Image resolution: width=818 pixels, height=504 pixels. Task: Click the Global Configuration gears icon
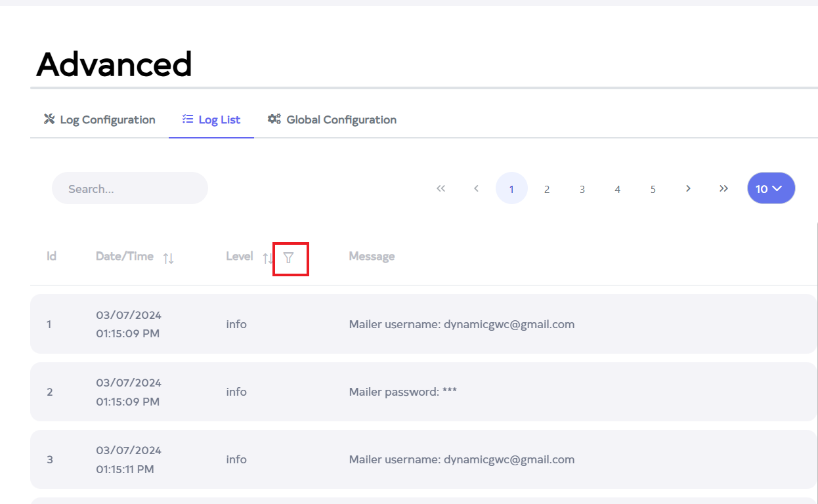[x=274, y=119]
